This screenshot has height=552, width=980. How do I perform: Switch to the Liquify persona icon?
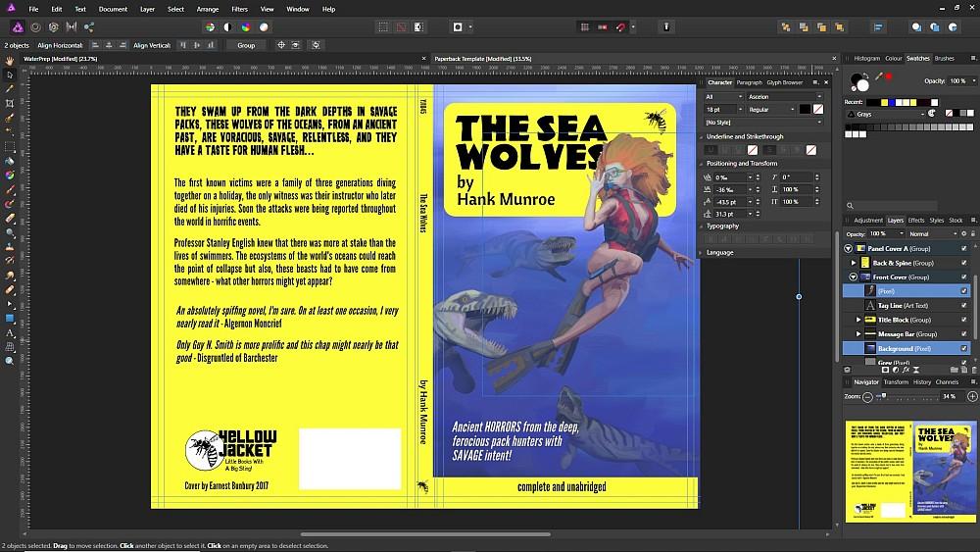[35, 26]
